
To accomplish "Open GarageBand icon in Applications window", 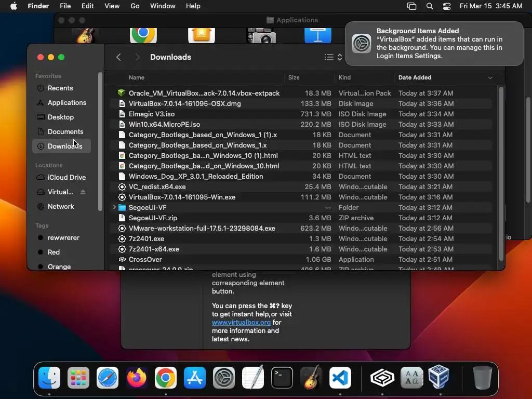I will (x=85, y=35).
